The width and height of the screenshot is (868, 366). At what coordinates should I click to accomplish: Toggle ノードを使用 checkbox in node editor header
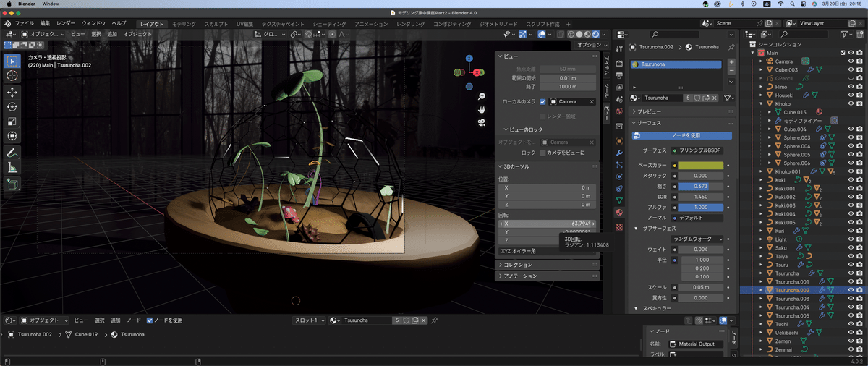(x=150, y=320)
